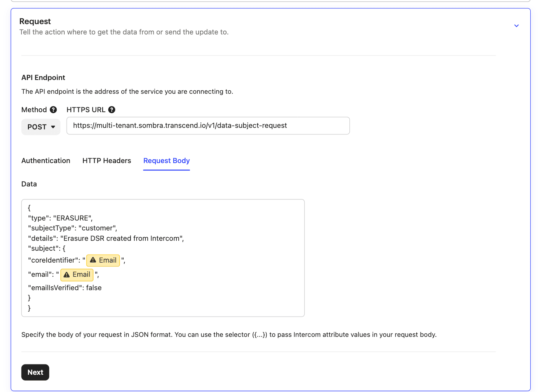Click the blue collapse chevron on Request panel
Viewport: 551px width, 392px height.
(516, 26)
